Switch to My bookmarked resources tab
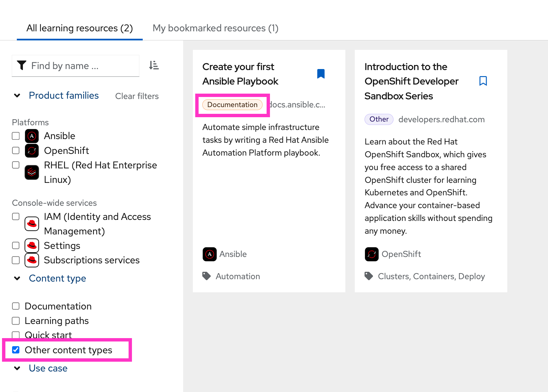Image resolution: width=548 pixels, height=392 pixels. [215, 28]
